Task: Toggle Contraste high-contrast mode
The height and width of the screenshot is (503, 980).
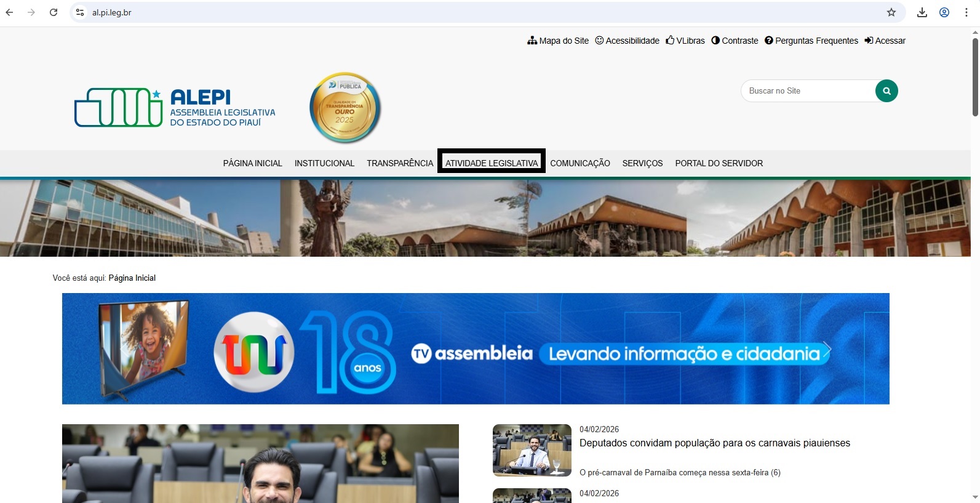Action: tap(735, 41)
